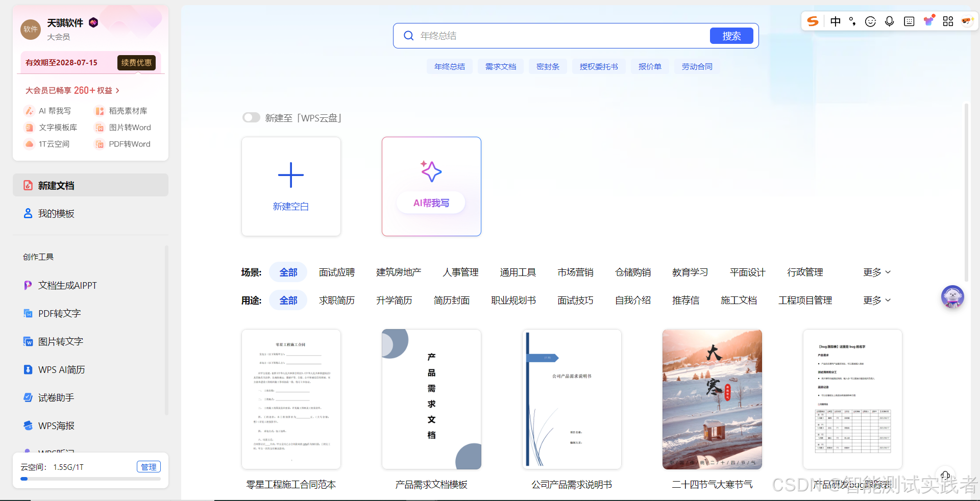The image size is (980, 501).
Task: Activate voice input microphone on Sogou toolbar
Action: pos(890,21)
